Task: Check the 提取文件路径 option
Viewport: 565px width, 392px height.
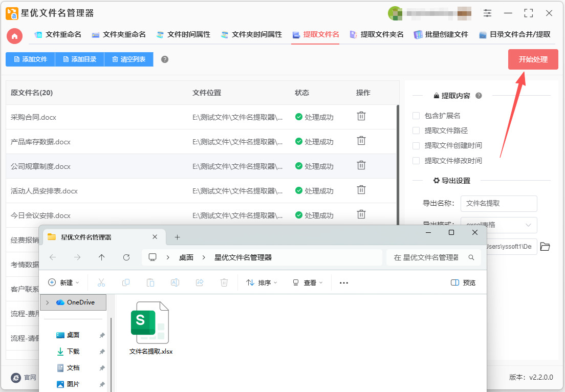Action: coord(416,130)
